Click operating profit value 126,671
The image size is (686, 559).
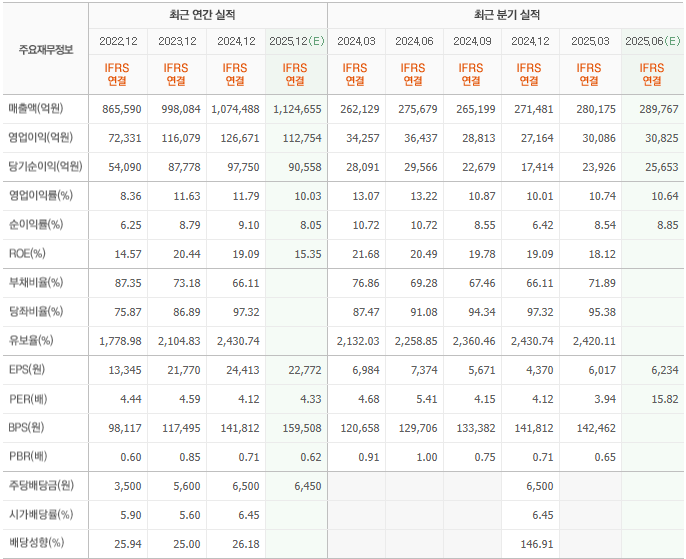(x=240, y=138)
